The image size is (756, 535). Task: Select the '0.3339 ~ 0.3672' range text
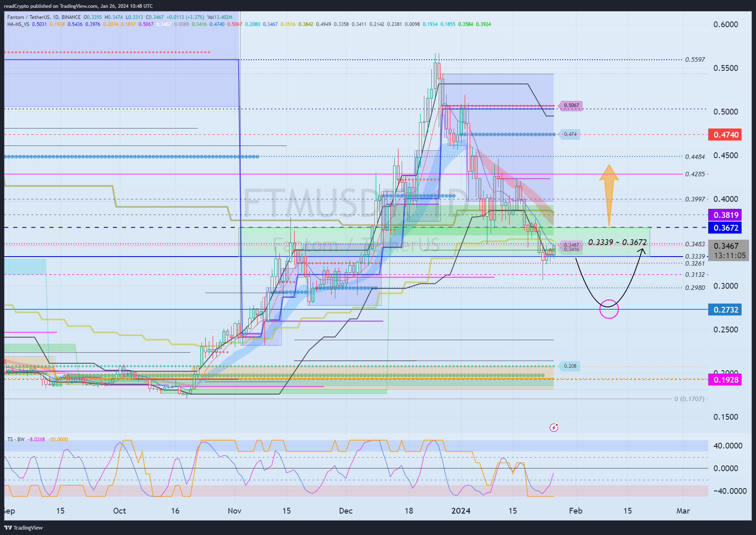[617, 242]
